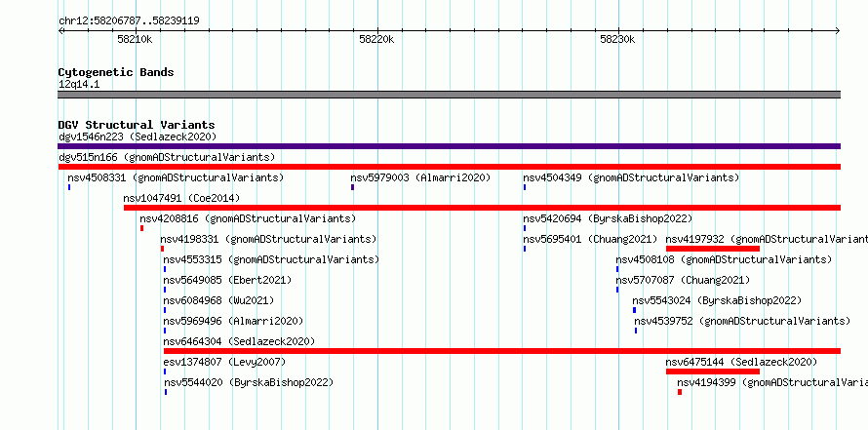Viewport: 868px width, 430px height.
Task: Click the red nsv4208816 variant marker
Action: pyautogui.click(x=141, y=228)
